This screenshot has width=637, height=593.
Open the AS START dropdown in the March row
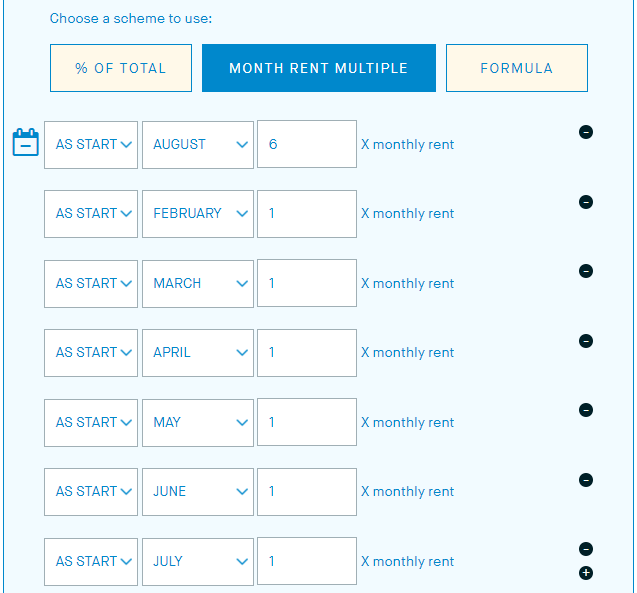[91, 283]
